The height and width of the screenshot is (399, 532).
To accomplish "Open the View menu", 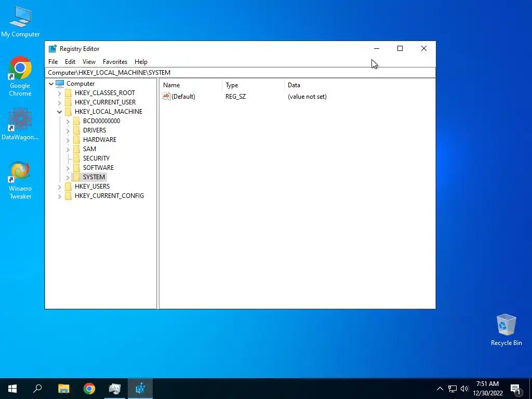I will click(x=89, y=62).
